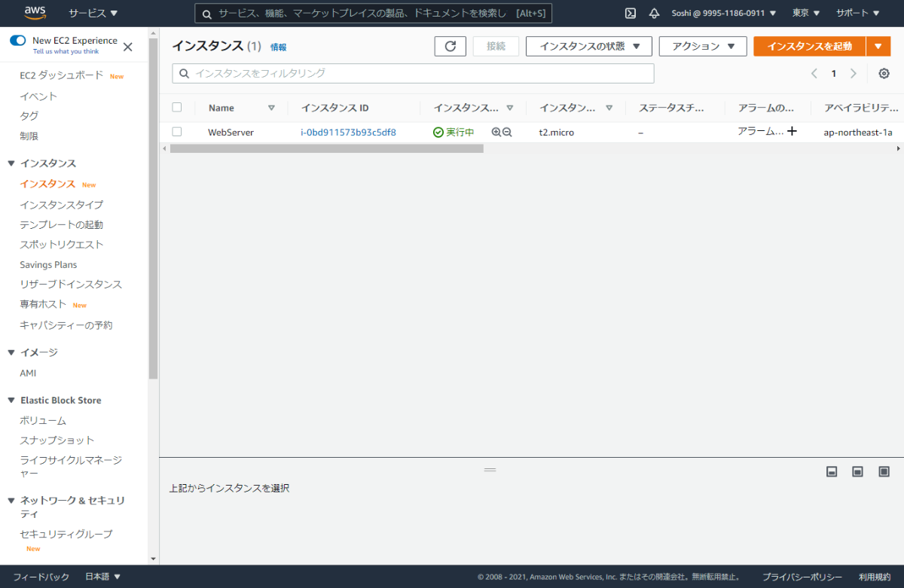Open スポットリクエスト in sidebar
Viewport: 904px width, 588px height.
pyautogui.click(x=62, y=244)
